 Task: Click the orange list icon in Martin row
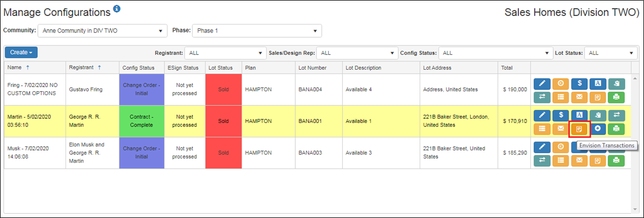coord(542,128)
